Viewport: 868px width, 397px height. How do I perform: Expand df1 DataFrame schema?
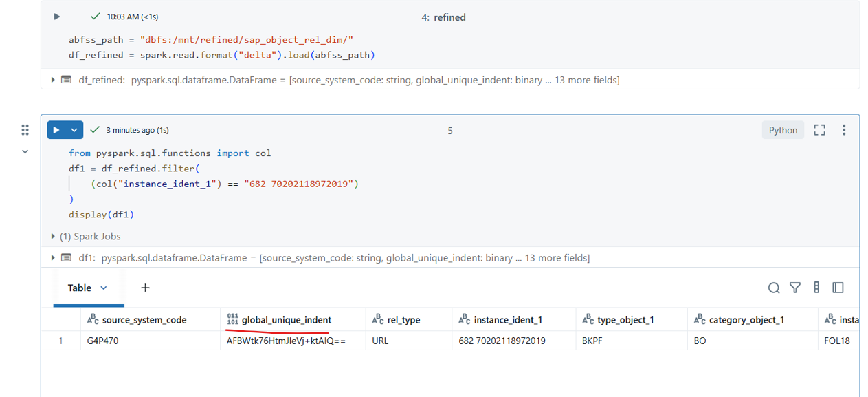(53, 258)
